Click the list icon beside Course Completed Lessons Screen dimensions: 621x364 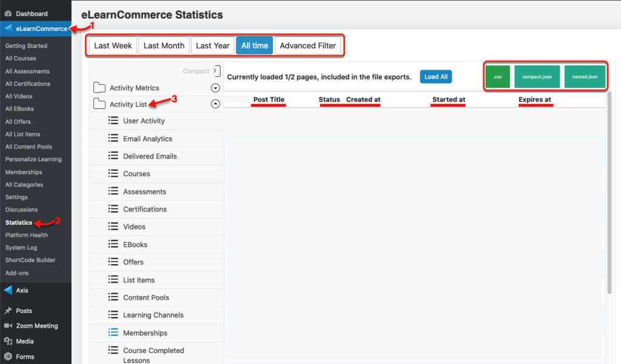[x=113, y=349]
